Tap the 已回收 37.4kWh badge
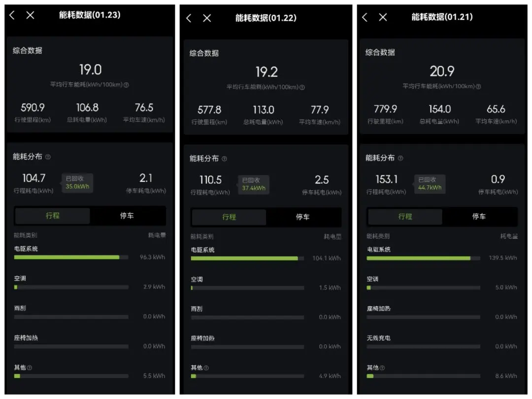This screenshot has width=532, height=399. (254, 185)
